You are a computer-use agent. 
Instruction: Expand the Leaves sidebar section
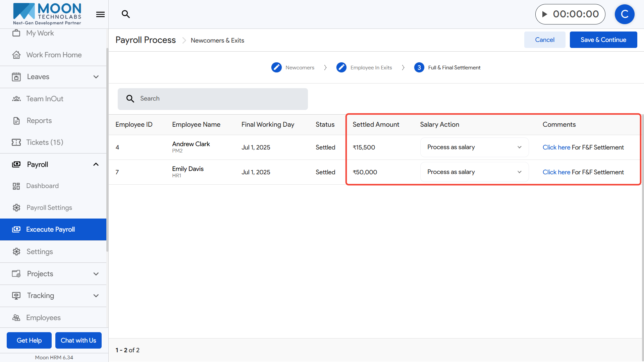96,77
